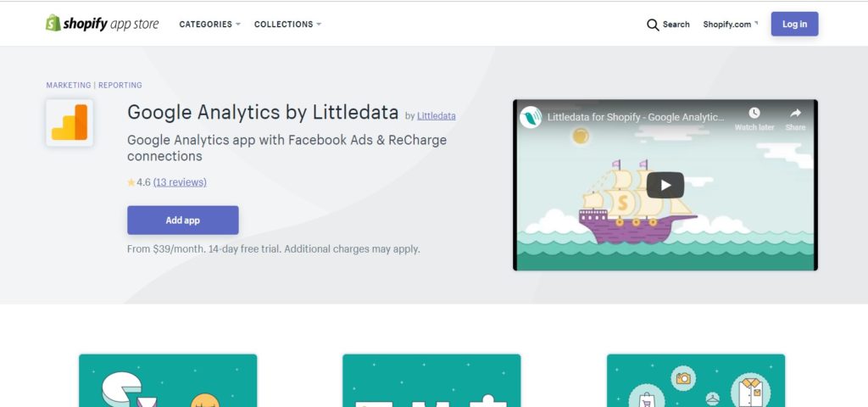Open the Reporting category link

[x=120, y=86]
